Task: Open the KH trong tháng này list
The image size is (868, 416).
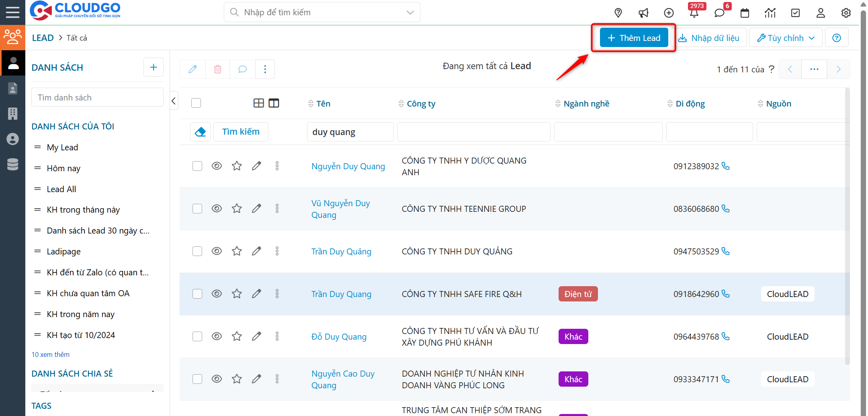Action: click(x=83, y=210)
